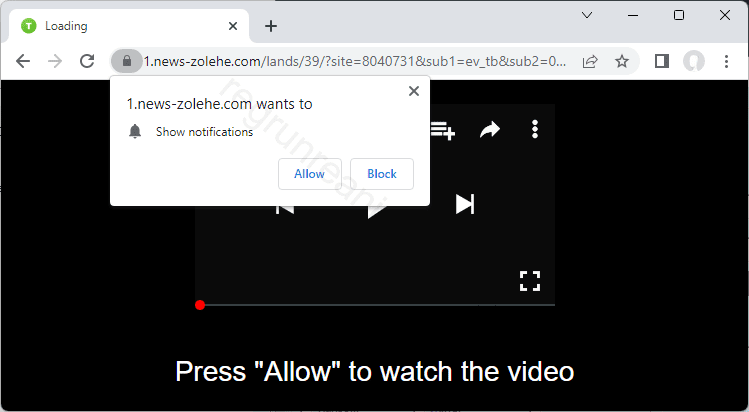Add a new browser tab
Screen dimensions: 749x412
271,26
